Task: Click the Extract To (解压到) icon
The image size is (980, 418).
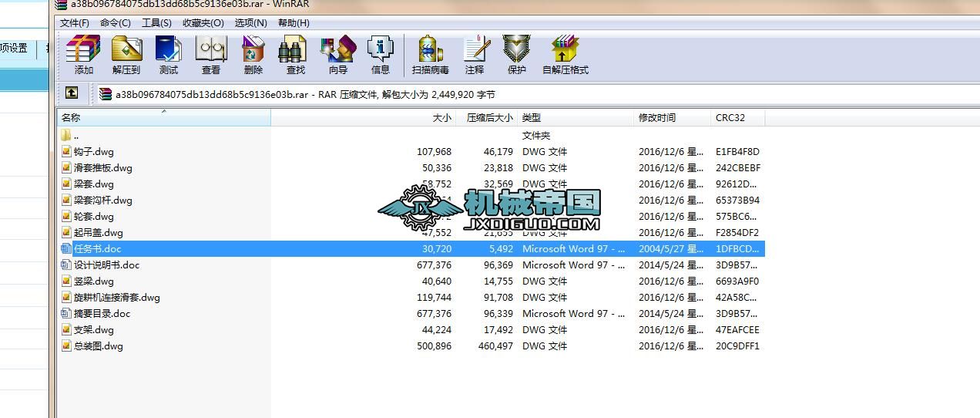Action: tap(126, 49)
